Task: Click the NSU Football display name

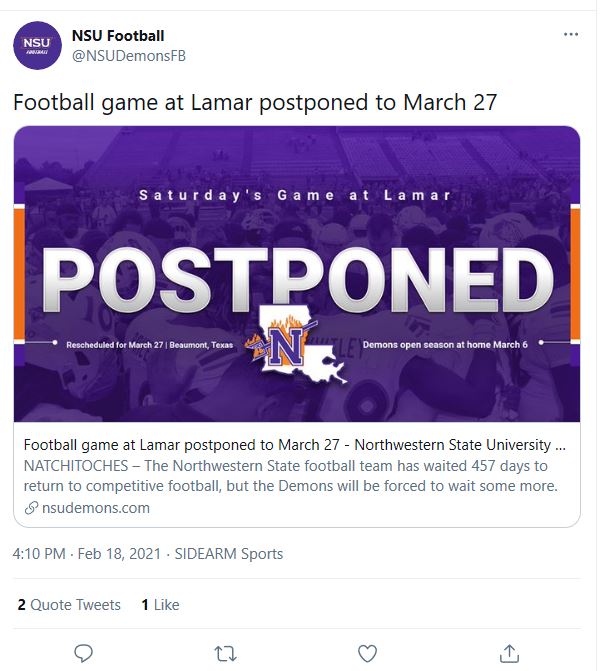Action: pos(118,36)
